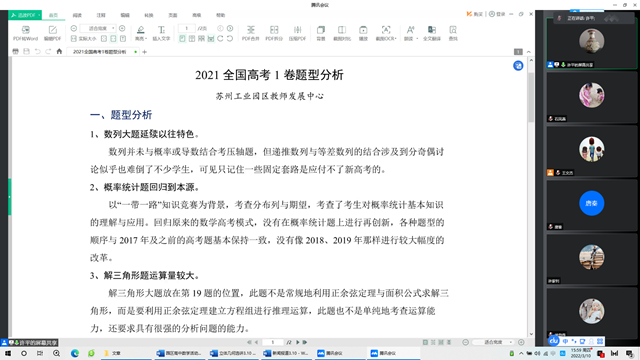Rotate the page clockwise
640x360 pixels.
[x=220, y=38]
